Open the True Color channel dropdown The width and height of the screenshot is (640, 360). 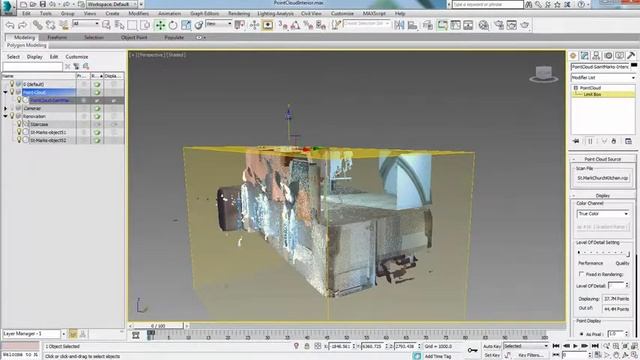[603, 214]
